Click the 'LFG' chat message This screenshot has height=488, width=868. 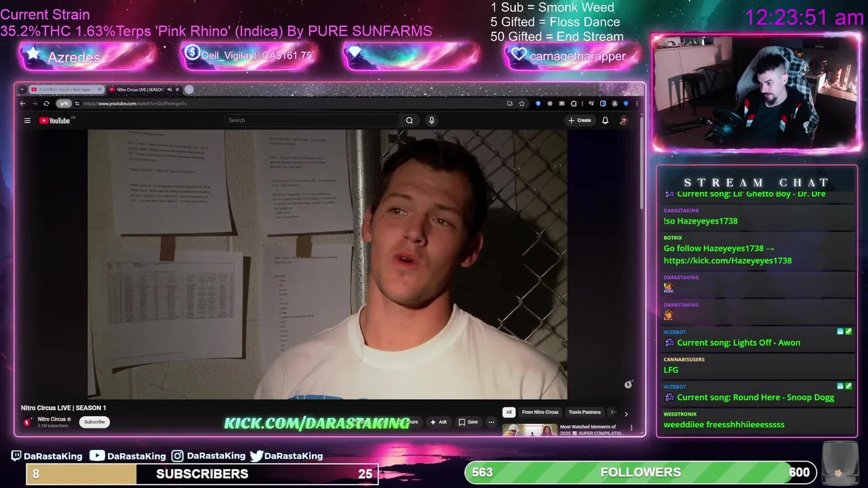671,370
